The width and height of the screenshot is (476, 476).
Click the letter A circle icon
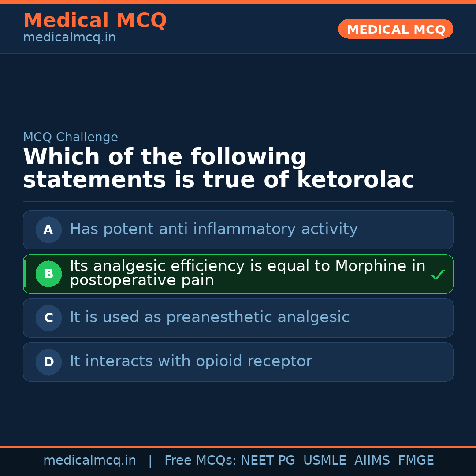48,230
